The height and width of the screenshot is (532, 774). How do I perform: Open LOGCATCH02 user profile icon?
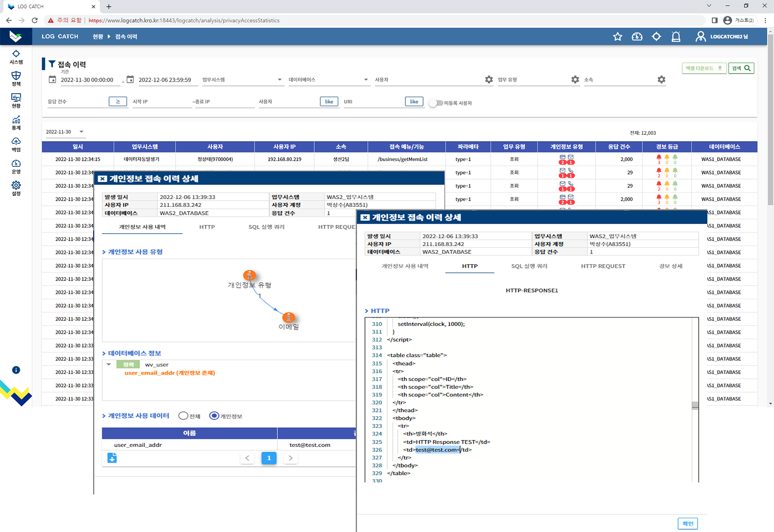(x=701, y=37)
